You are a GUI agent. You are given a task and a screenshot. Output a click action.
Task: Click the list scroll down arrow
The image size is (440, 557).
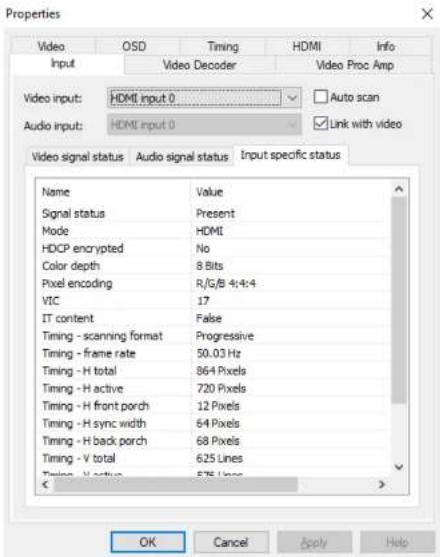pos(399,467)
